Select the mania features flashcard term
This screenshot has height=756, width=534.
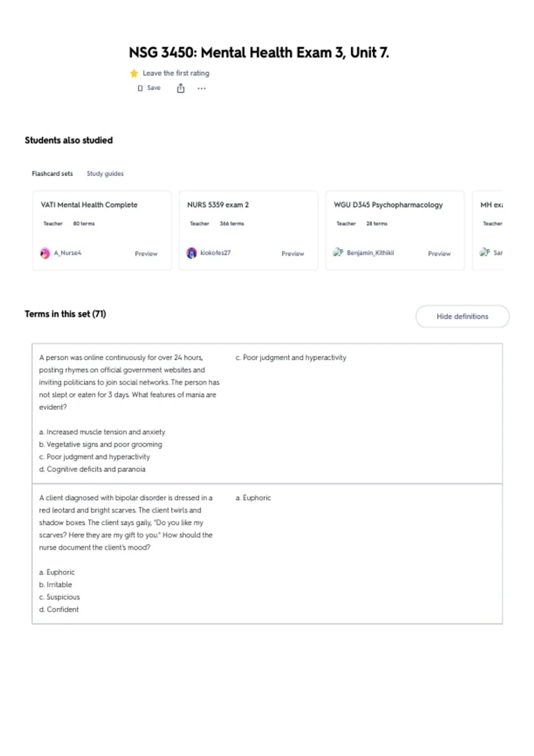click(129, 413)
